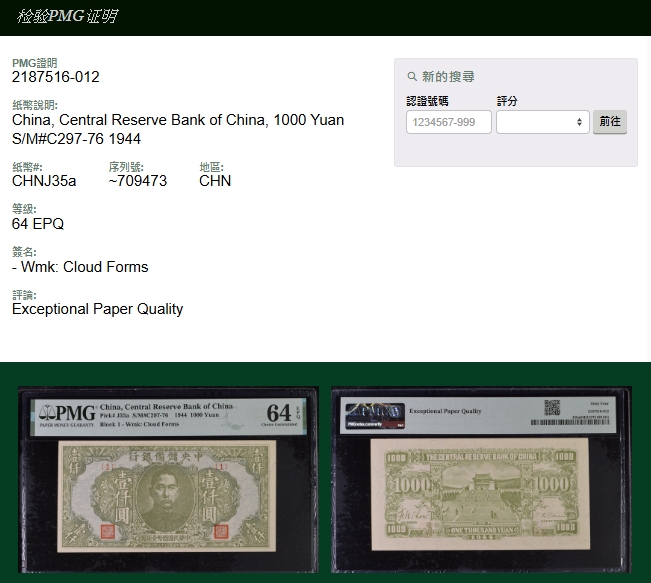Open the 評分 grade dropdown

click(x=543, y=122)
